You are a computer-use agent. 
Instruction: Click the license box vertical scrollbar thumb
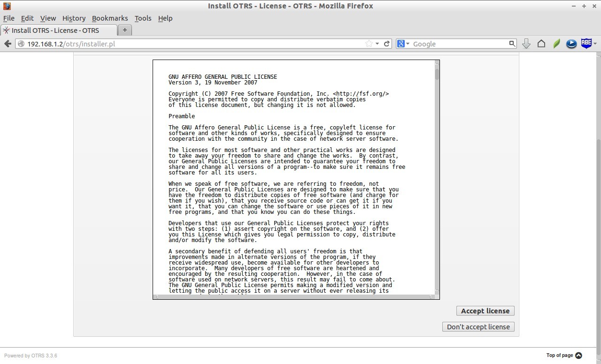click(x=437, y=75)
